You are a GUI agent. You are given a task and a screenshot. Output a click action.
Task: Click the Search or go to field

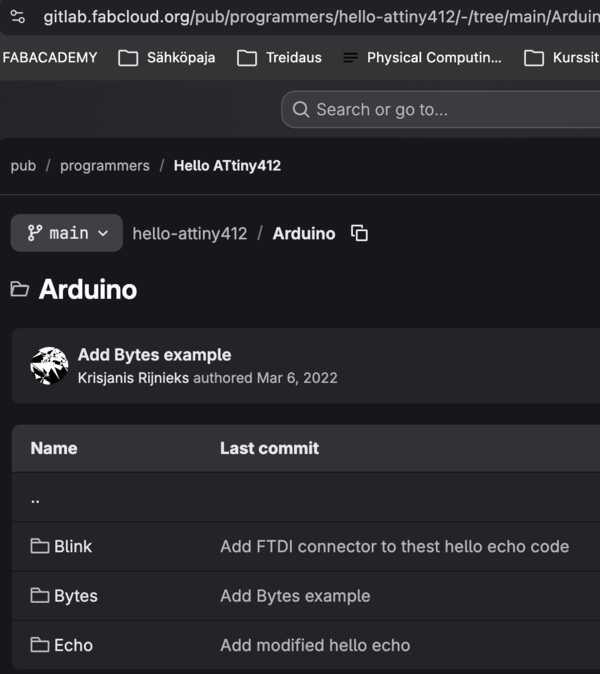tap(440, 110)
